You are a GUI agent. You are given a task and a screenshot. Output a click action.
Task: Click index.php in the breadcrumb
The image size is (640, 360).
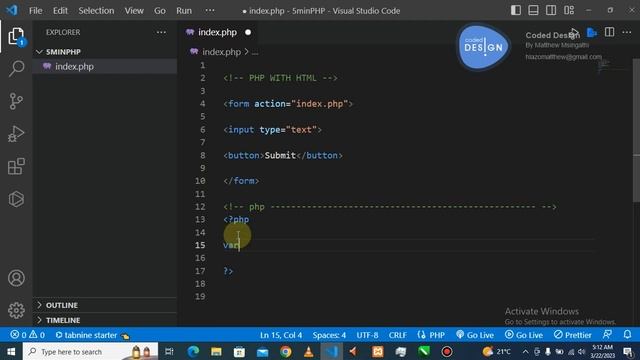click(x=221, y=52)
